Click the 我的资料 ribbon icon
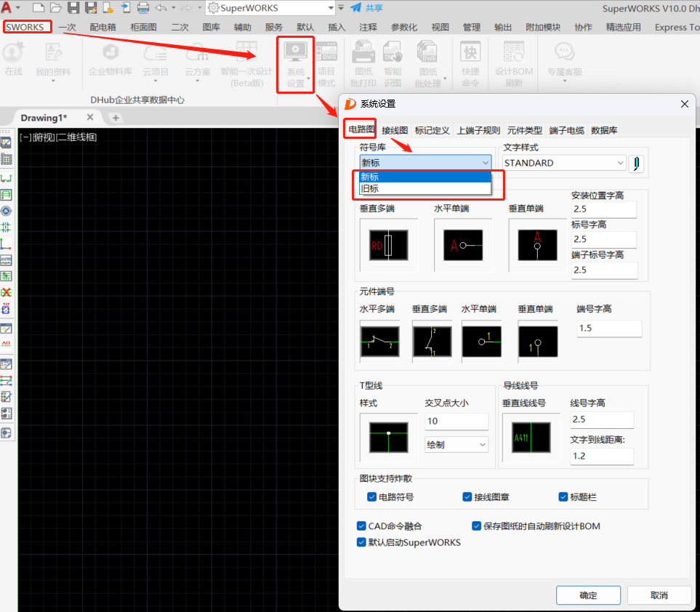This screenshot has width=700, height=612. coord(53,61)
